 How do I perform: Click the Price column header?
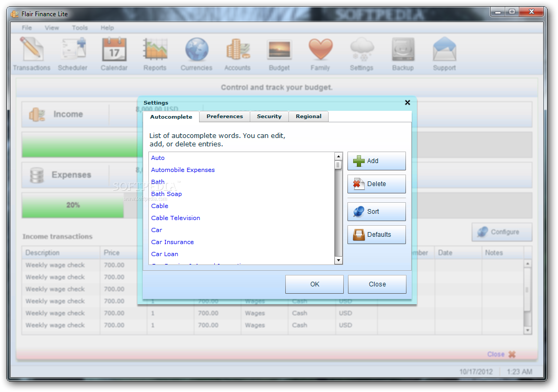coord(123,253)
